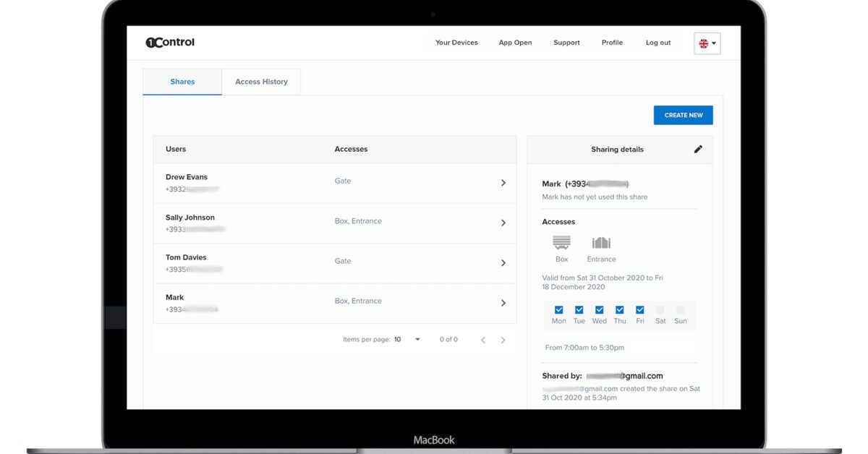Click the CREATE NEW button
868x454 pixels.
pyautogui.click(x=684, y=115)
